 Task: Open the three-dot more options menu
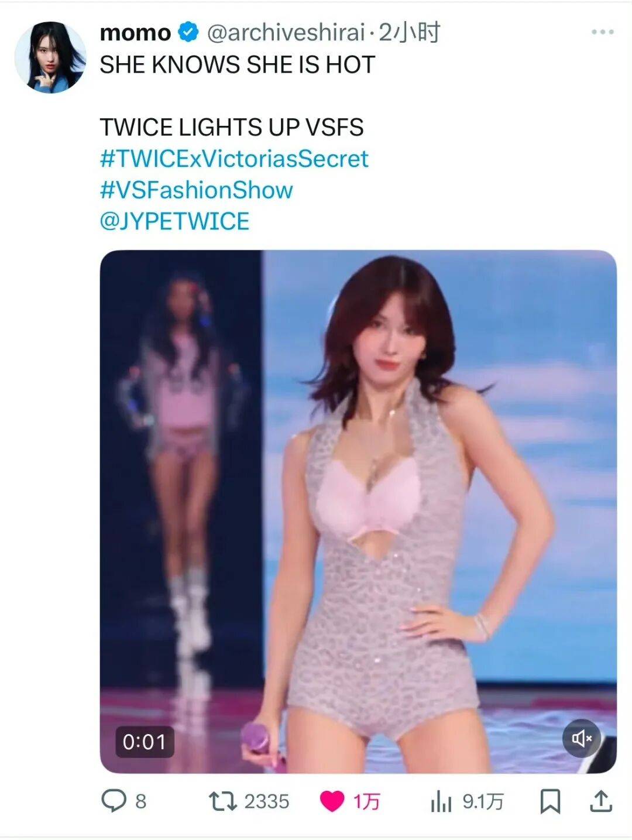tap(602, 32)
